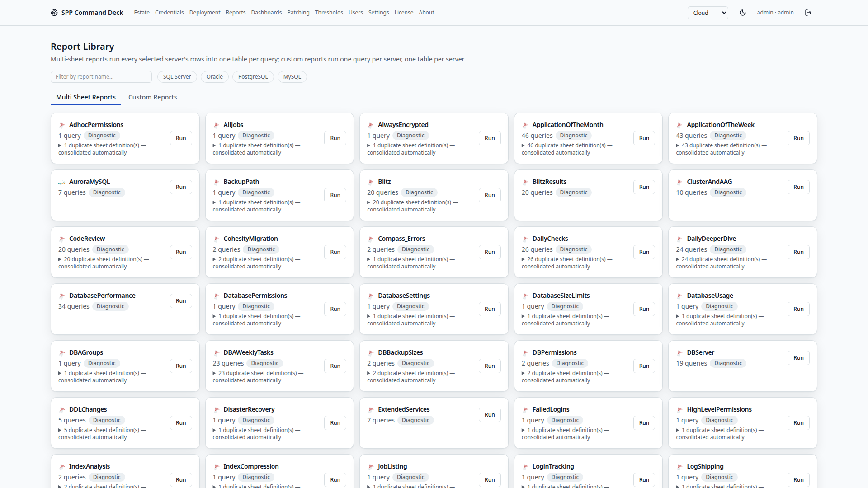Switch to the Custom Reports tab
The width and height of the screenshot is (868, 488).
tap(152, 97)
